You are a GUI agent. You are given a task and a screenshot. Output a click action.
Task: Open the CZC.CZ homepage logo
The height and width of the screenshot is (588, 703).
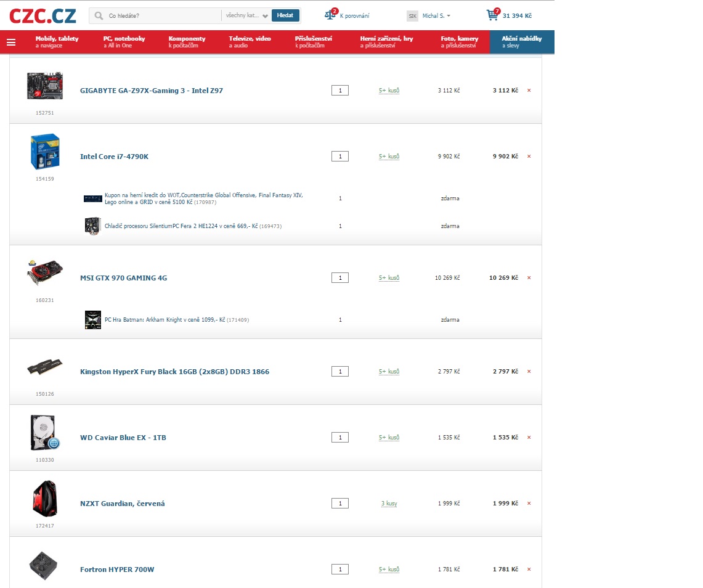43,15
